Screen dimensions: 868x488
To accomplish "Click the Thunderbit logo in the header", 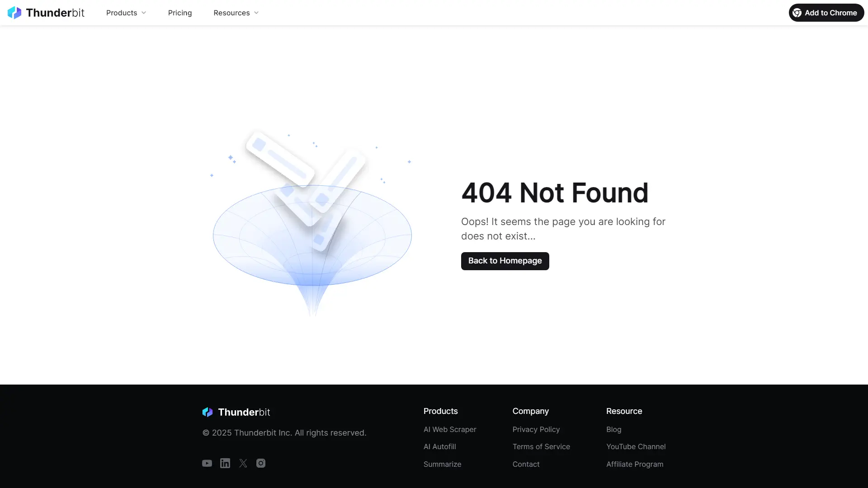I will click(46, 13).
